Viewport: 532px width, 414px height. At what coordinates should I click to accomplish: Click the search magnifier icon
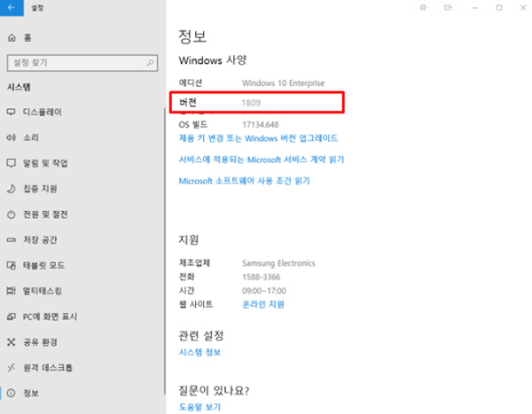150,63
